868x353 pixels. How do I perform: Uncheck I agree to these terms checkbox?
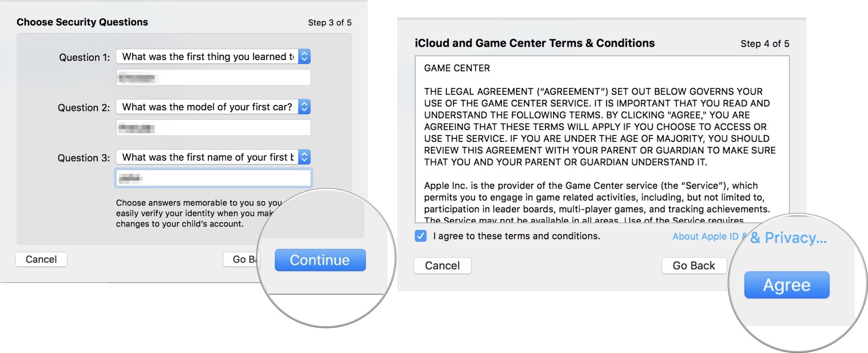[420, 236]
